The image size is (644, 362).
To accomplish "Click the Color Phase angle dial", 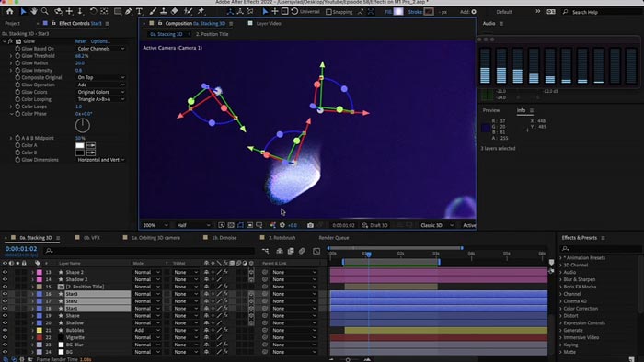I will [83, 126].
